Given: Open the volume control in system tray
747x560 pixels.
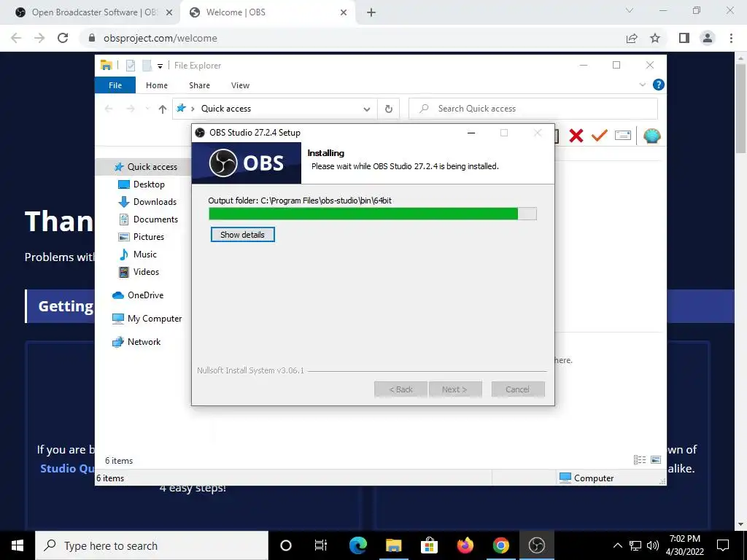Looking at the screenshot, I should [x=653, y=545].
